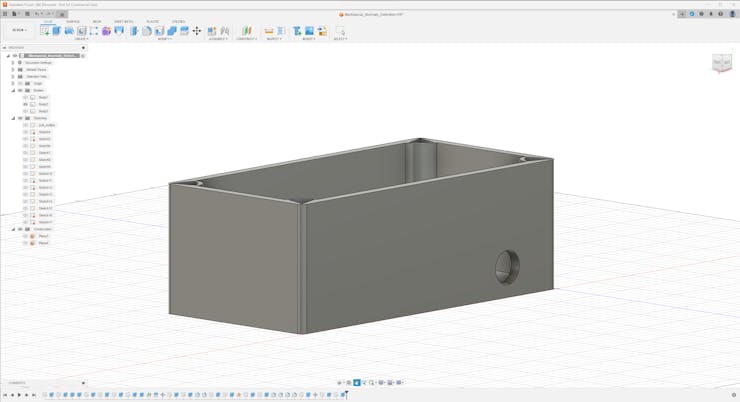Click the timeline play button
This screenshot has height=402, width=740.
(x=19, y=395)
